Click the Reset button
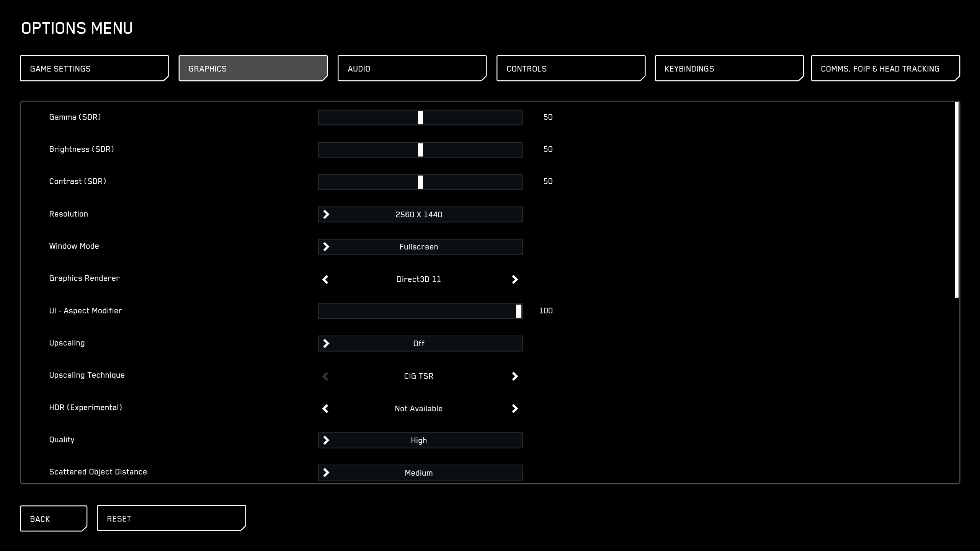The width and height of the screenshot is (980, 551). pos(171,518)
